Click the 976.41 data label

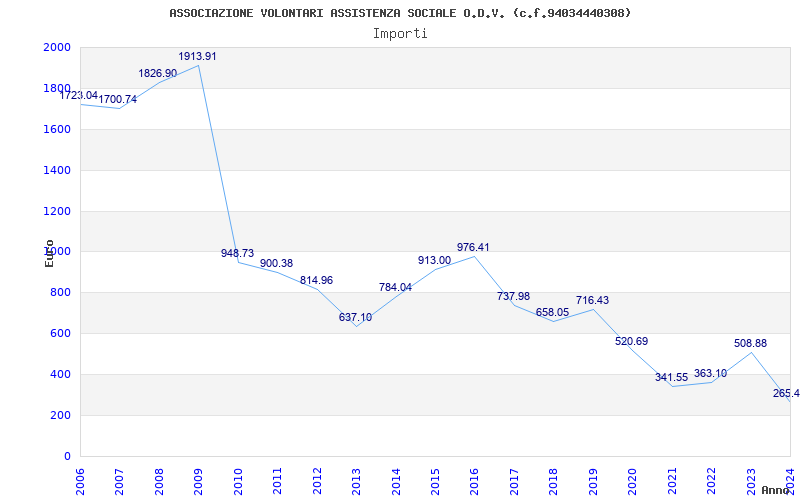click(x=473, y=247)
